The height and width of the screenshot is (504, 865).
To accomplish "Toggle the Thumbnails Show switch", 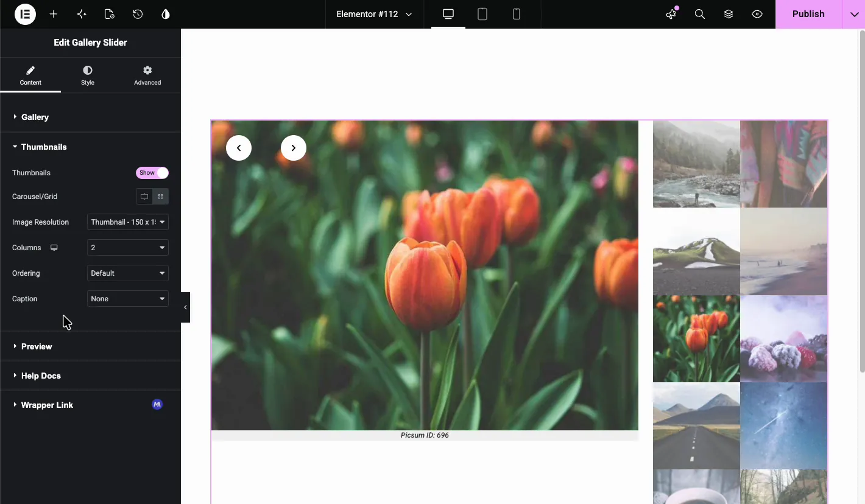I will 152,173.
